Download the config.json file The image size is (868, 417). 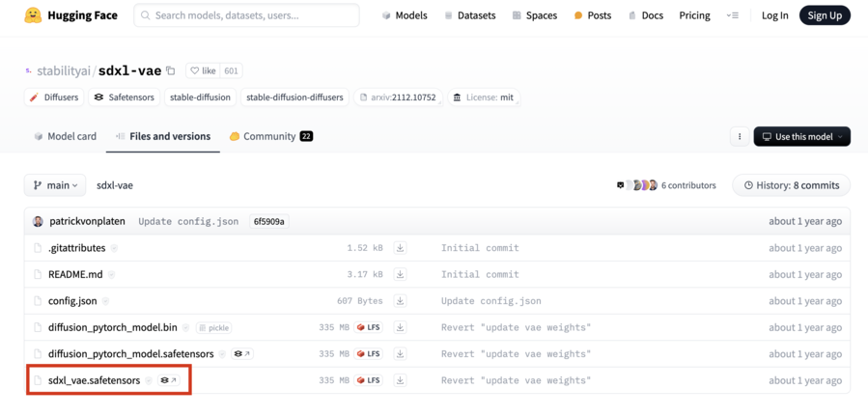400,301
